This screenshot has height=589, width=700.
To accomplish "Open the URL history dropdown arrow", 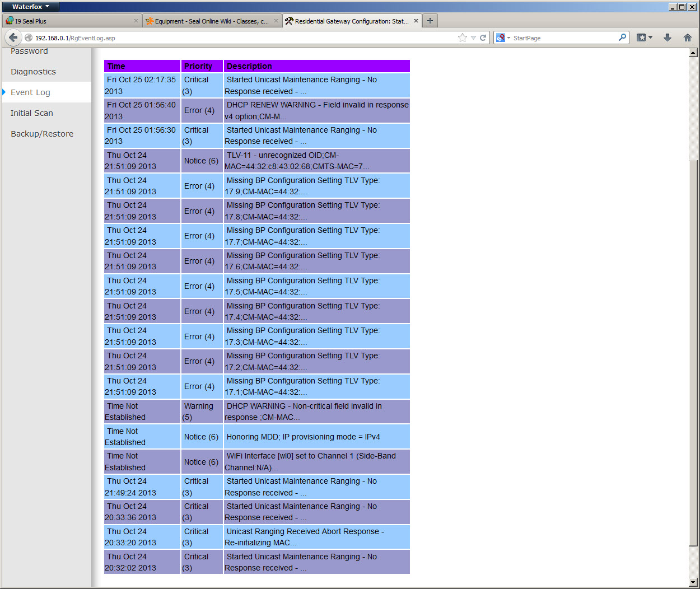I will [473, 38].
